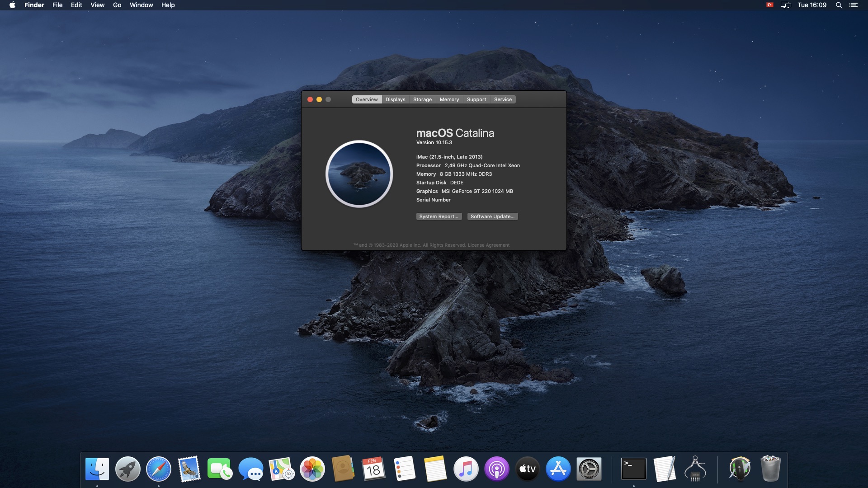Click the Spotlight search icon
Image resolution: width=868 pixels, height=488 pixels.
coord(839,5)
